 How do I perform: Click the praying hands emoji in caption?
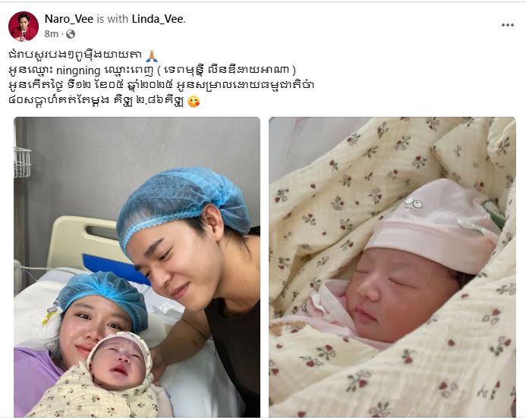click(152, 55)
